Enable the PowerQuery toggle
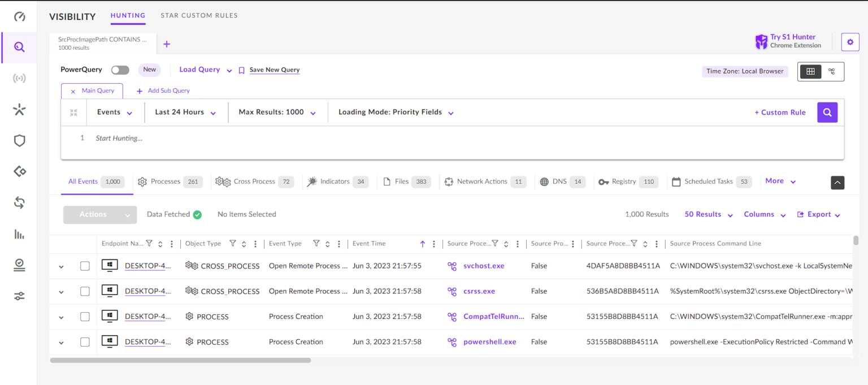This screenshot has height=385, width=868. click(x=119, y=70)
